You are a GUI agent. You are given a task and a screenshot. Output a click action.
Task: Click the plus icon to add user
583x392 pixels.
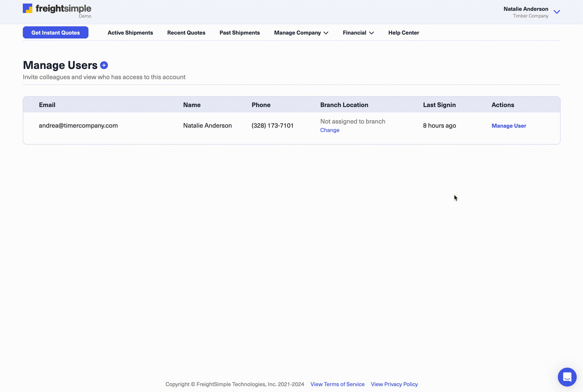104,65
